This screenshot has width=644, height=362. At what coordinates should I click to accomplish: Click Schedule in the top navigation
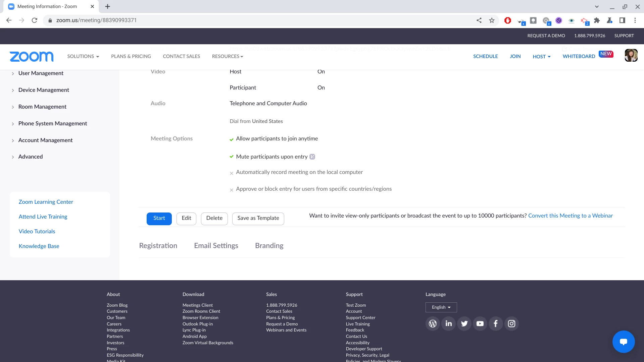[x=485, y=56]
